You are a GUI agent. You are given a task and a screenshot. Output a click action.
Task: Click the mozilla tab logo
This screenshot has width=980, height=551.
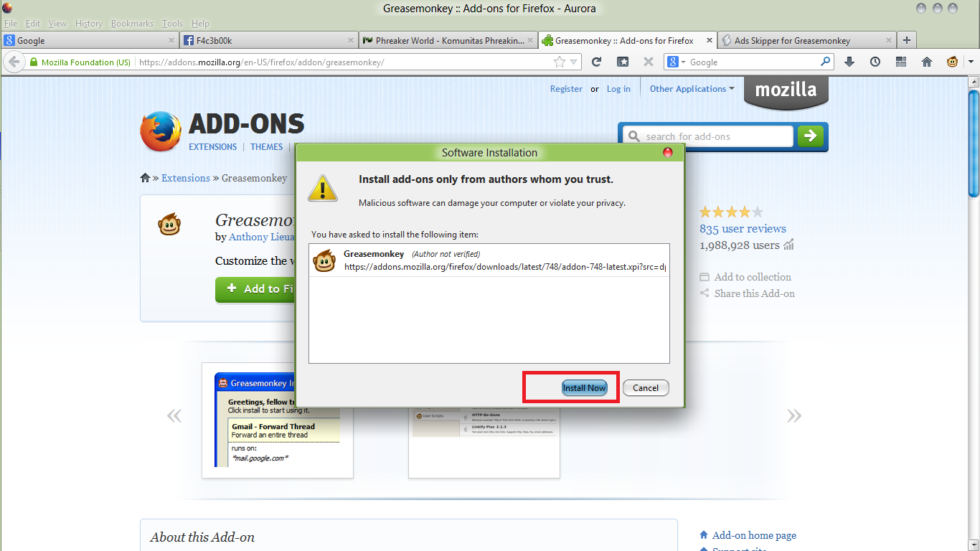(786, 93)
